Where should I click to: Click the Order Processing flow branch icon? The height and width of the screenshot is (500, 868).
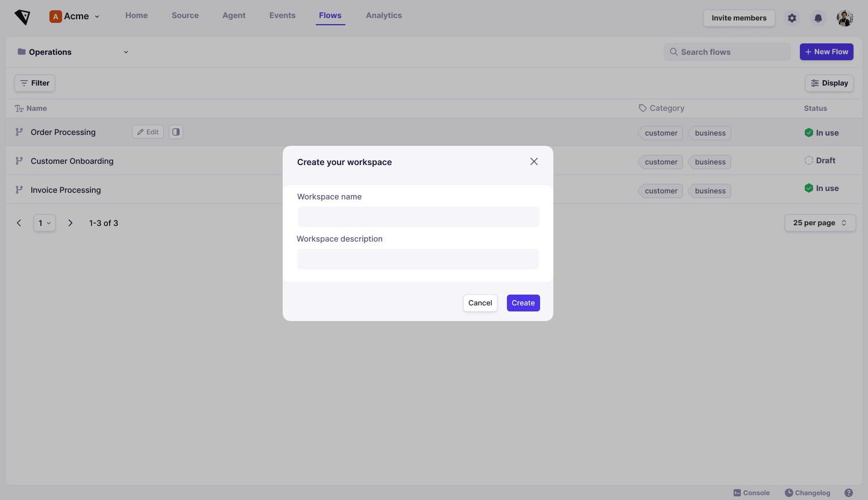coord(19,132)
